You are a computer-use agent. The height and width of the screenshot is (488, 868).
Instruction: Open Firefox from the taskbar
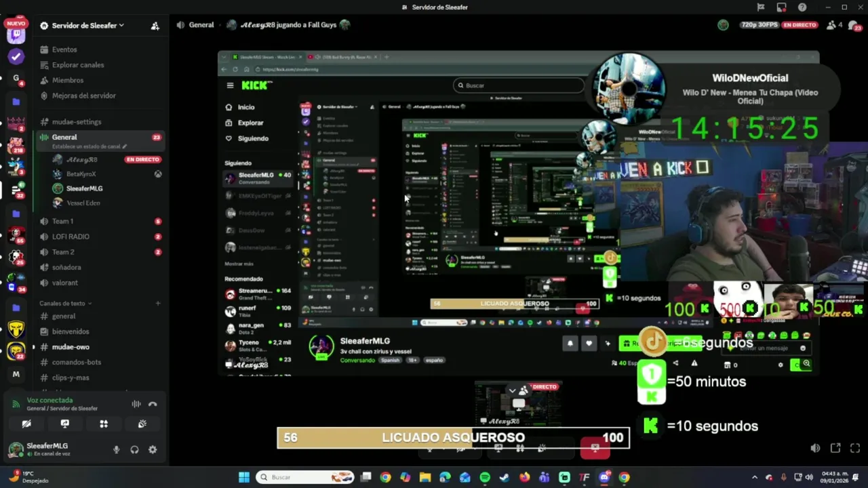coord(524,477)
